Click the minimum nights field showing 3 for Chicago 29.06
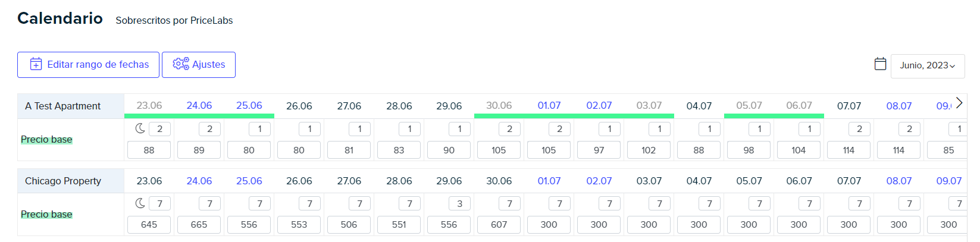This screenshot has height=242, width=980. (459, 203)
